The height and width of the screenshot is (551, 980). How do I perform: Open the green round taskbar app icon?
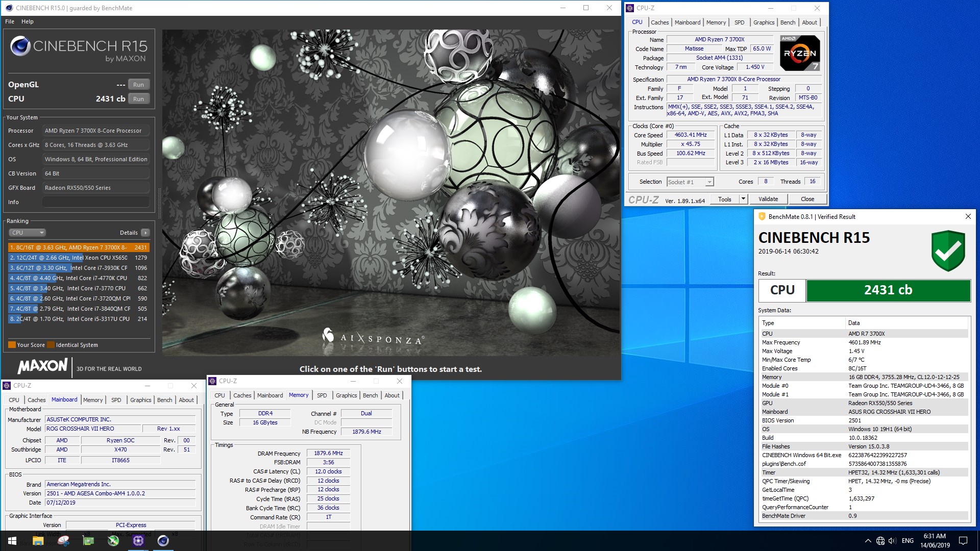[113, 541]
